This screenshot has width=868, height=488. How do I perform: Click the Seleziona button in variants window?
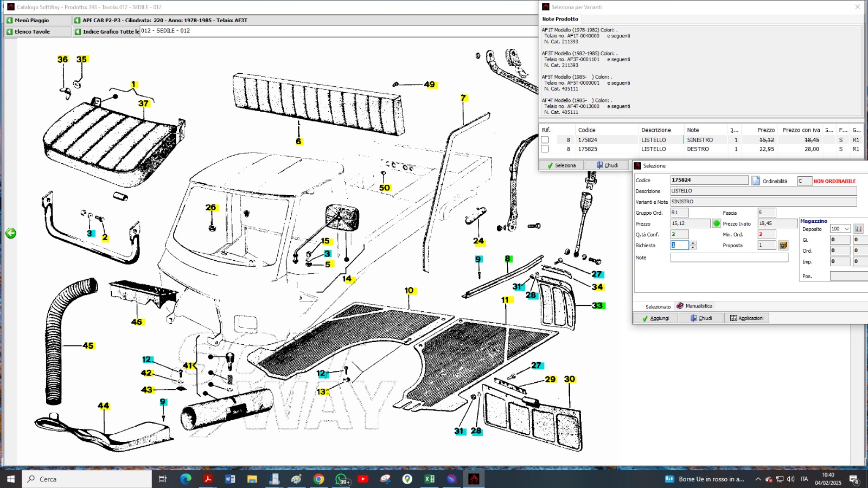pos(561,165)
